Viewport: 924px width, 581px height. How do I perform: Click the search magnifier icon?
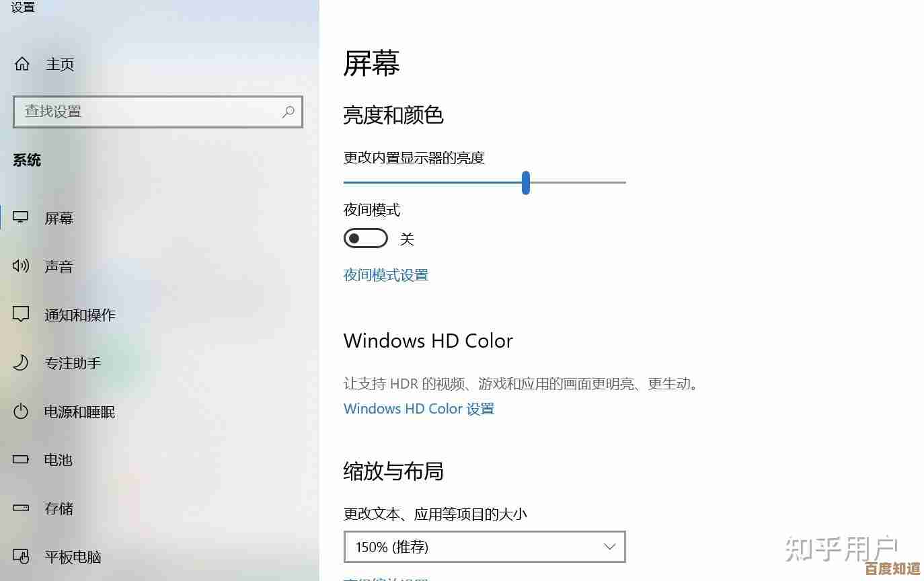[288, 112]
